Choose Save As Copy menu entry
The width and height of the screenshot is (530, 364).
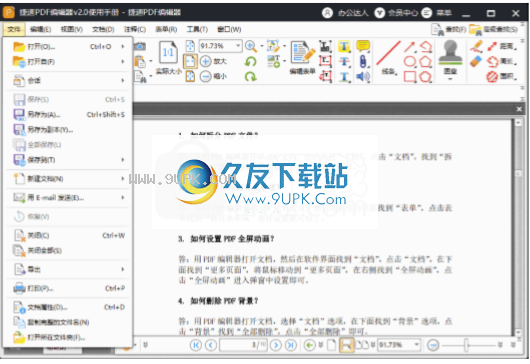point(68,129)
